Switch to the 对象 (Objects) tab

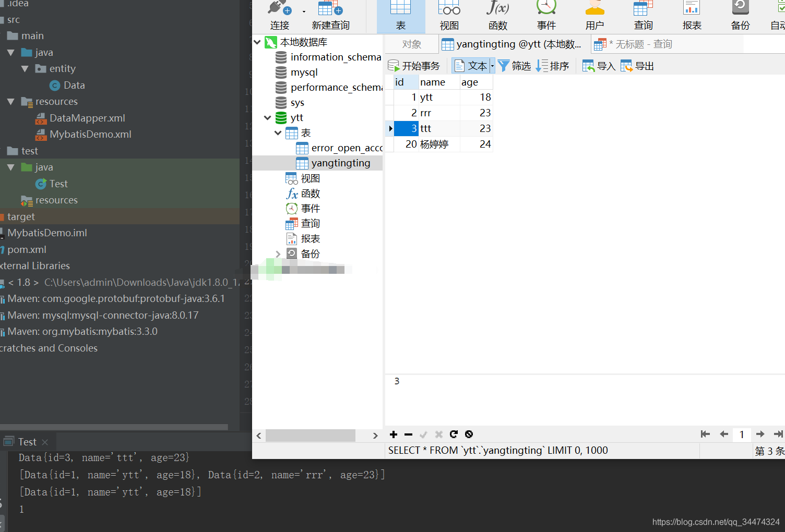[411, 44]
